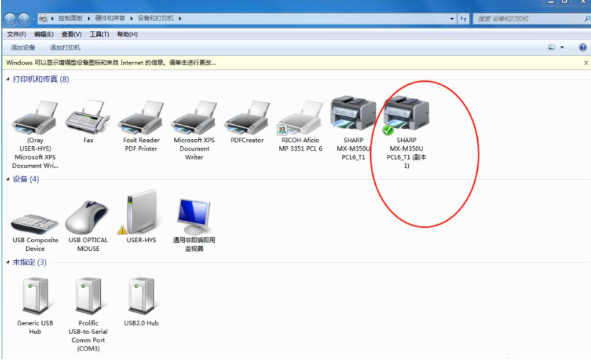The height and width of the screenshot is (361, 591).
Task: Click the Forward navigation arrow
Action: [x=23, y=18]
